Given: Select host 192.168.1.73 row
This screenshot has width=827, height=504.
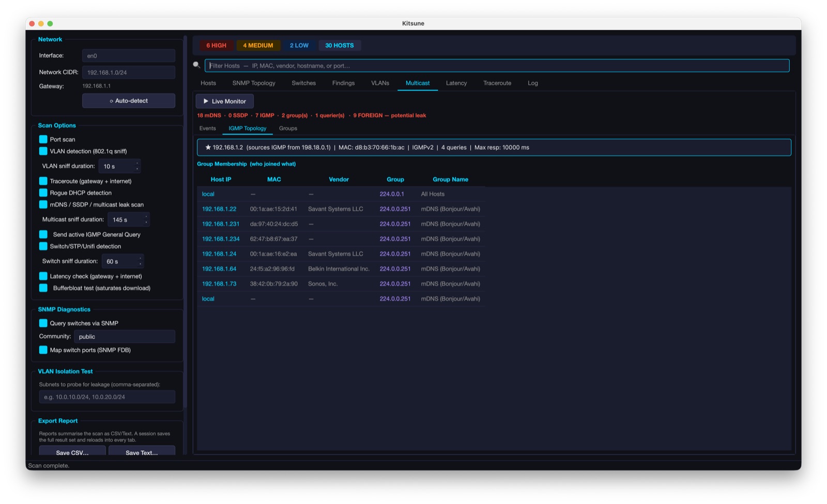Looking at the screenshot, I should (341, 284).
